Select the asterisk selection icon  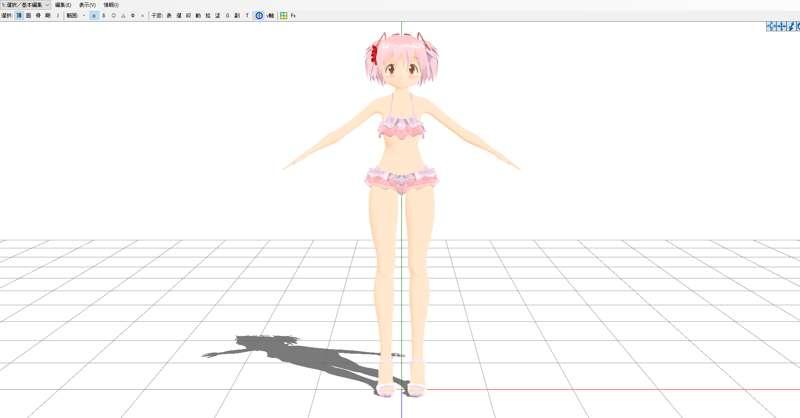pos(133,15)
